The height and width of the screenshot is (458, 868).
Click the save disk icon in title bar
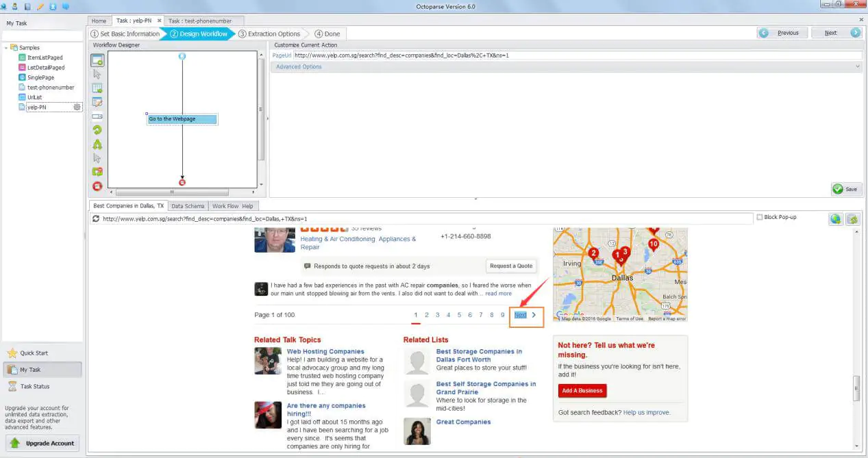click(x=27, y=6)
